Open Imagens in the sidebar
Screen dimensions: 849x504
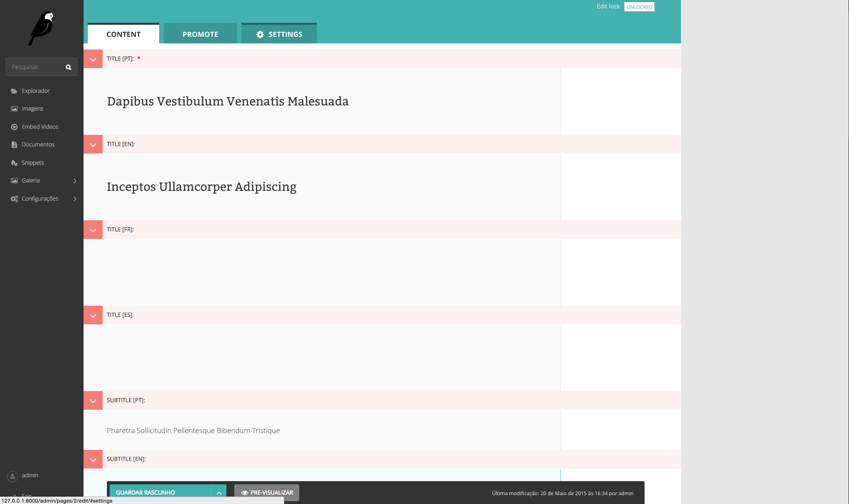[32, 109]
